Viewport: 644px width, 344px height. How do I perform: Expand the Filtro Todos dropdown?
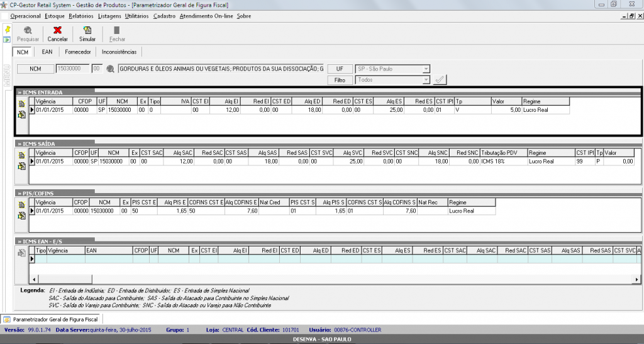[x=426, y=80]
